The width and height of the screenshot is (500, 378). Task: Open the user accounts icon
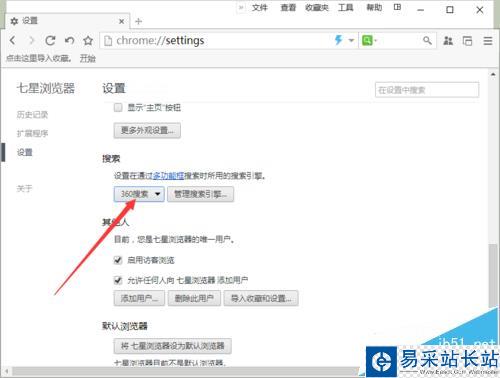pos(448,41)
